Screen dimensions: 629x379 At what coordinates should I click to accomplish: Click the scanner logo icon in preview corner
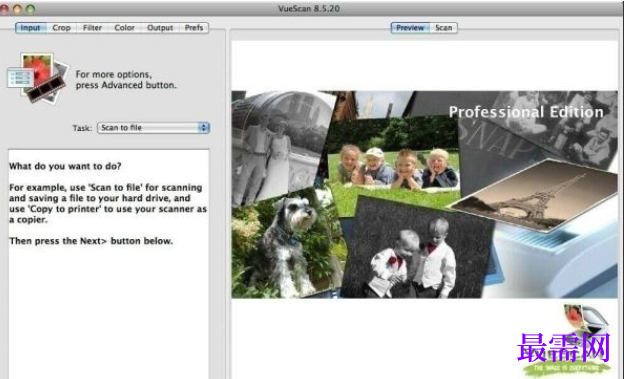[586, 325]
